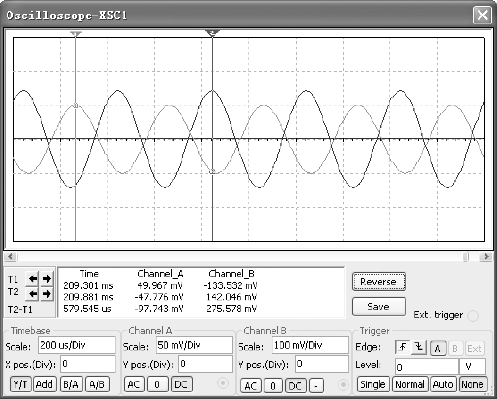Click scrollbar left arrow below display

pos(11,256)
